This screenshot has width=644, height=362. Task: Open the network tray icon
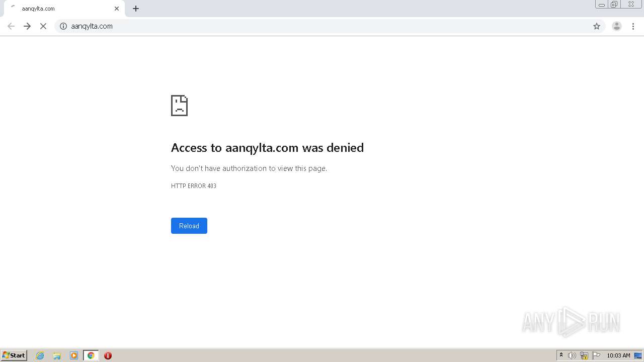[584, 355]
